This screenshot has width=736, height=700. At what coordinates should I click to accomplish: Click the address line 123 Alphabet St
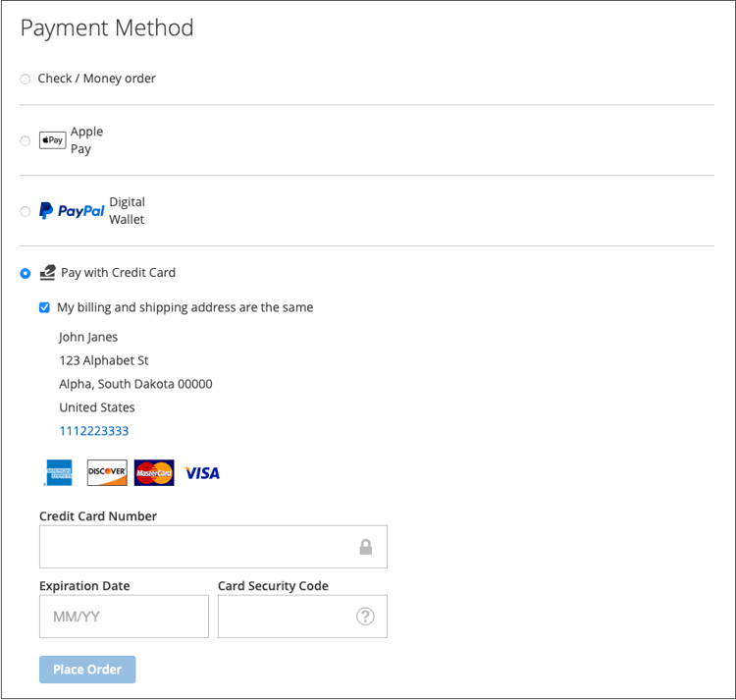104,360
